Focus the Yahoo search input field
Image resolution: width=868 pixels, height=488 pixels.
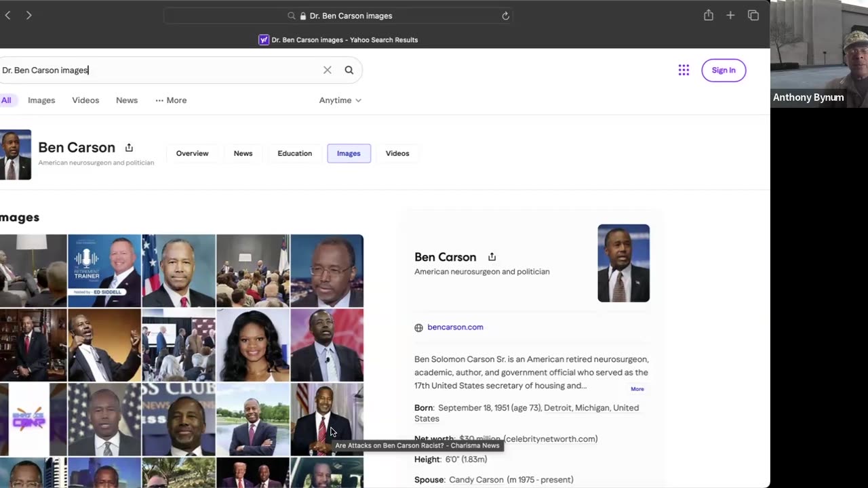tap(159, 70)
